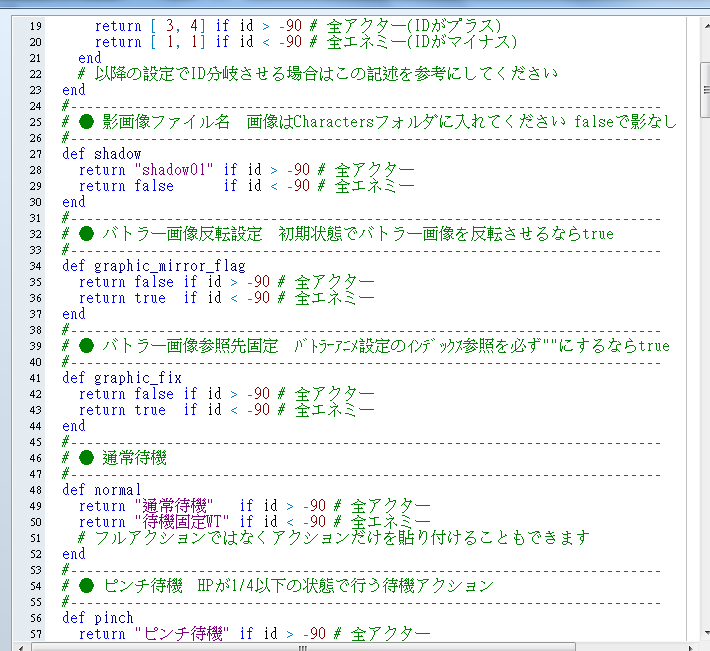The image size is (710, 651).
Task: Click comment '通常待機' on line 46
Action: (134, 458)
